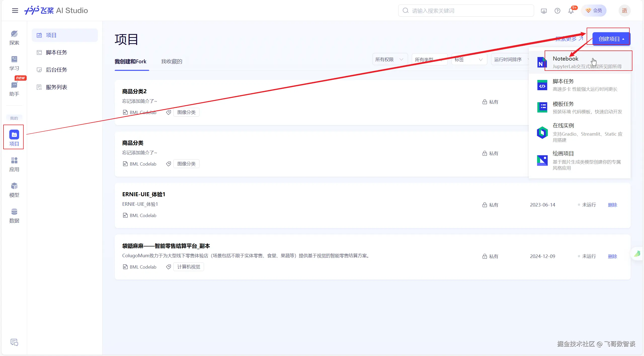Select the 应用 apps sidebar icon
The image size is (644, 356).
click(x=14, y=164)
